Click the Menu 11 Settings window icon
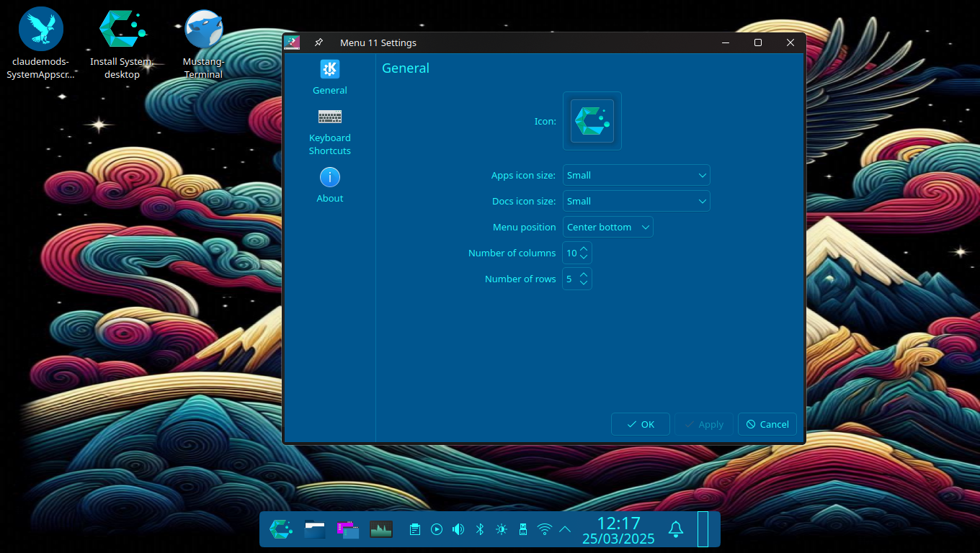Image resolution: width=980 pixels, height=553 pixels. [x=292, y=42]
